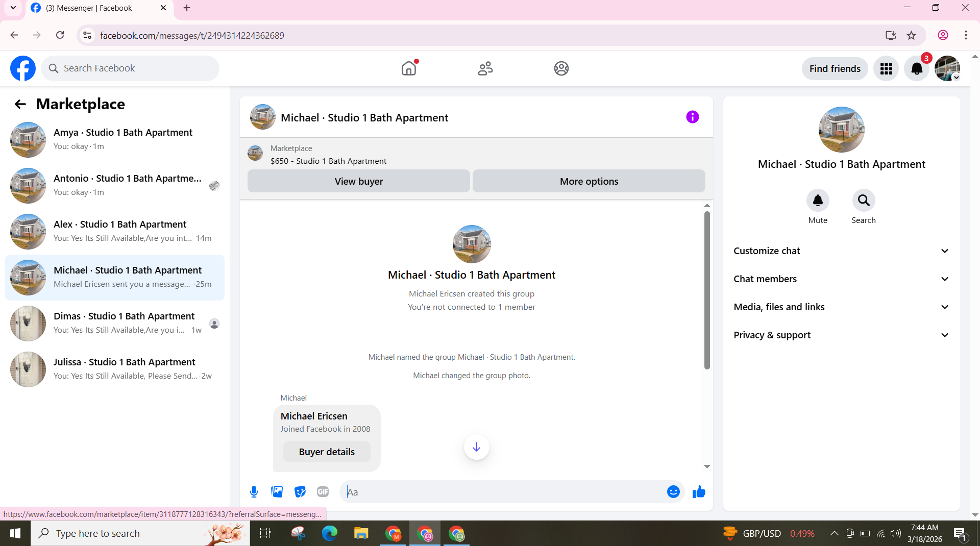980x546 pixels.
Task: Click the Buyer details button
Action: click(x=327, y=452)
